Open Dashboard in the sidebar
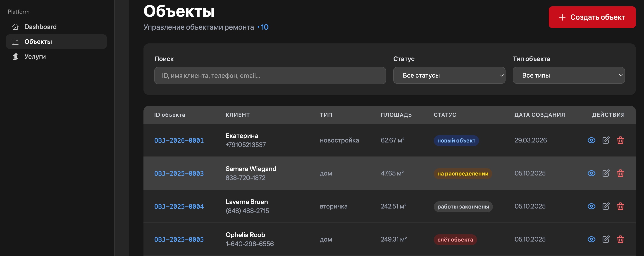This screenshot has width=644, height=256. coord(40,27)
